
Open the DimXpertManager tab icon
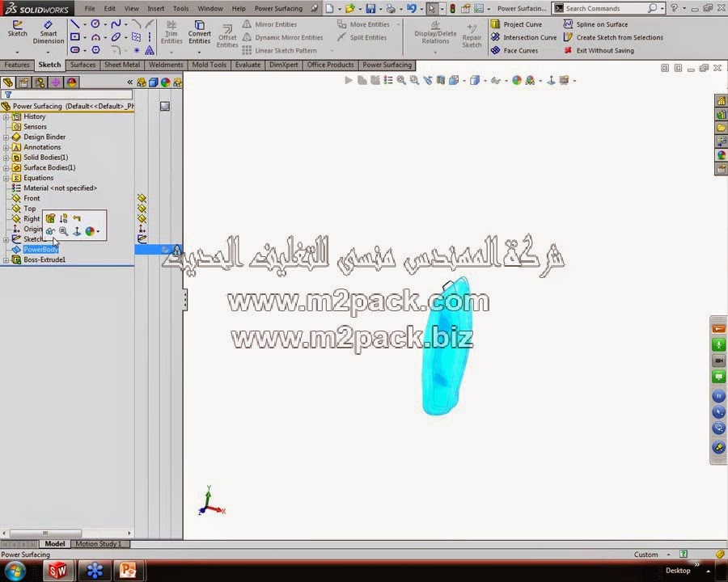click(55, 82)
